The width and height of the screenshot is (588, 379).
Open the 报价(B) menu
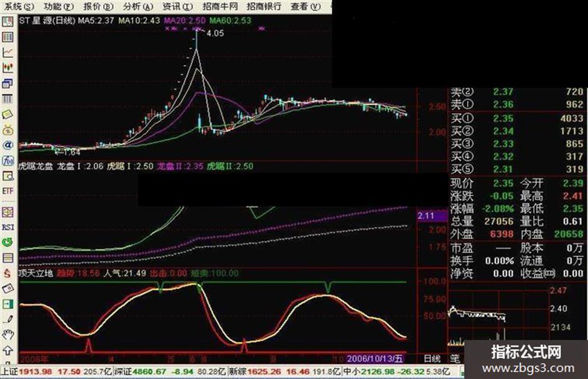98,6
